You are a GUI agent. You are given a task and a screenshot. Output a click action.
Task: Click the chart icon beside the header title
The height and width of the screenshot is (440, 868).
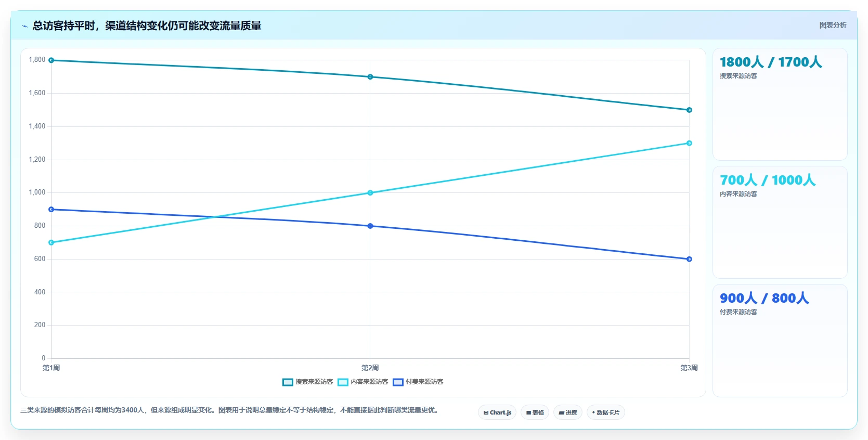(x=24, y=26)
